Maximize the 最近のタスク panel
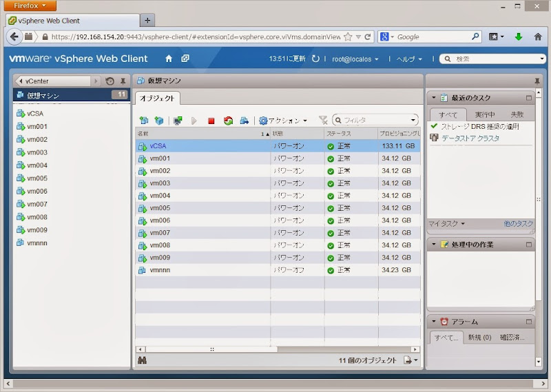 (529, 98)
